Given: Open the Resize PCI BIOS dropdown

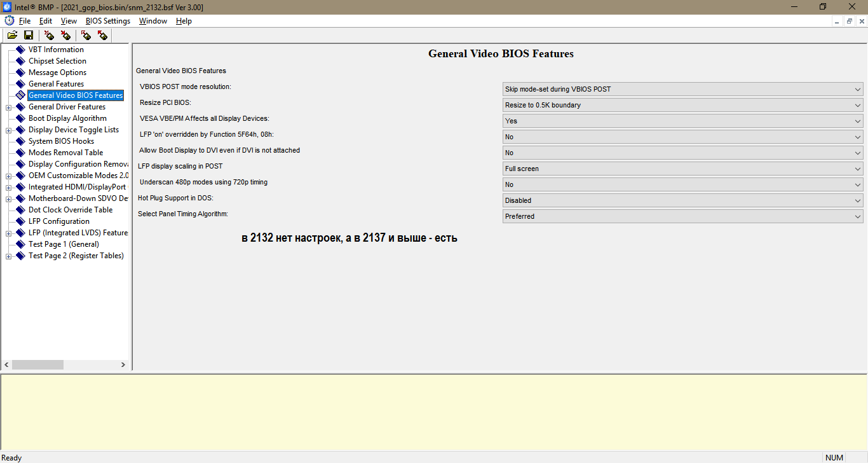Looking at the screenshot, I should 682,105.
